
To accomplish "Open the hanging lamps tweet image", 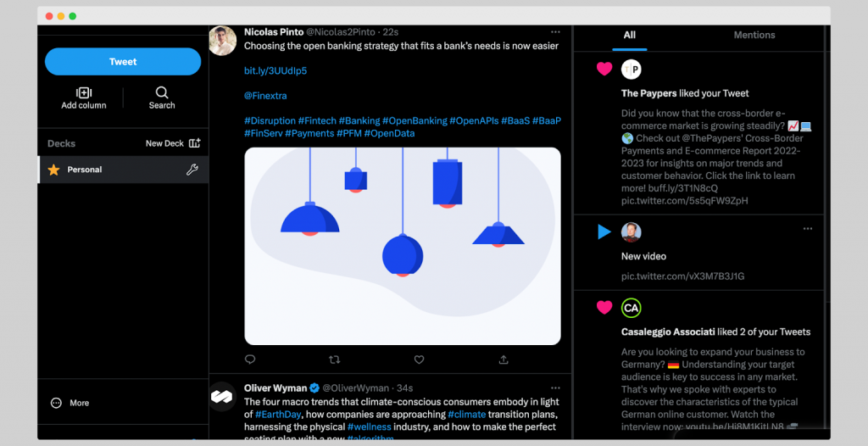I will tap(403, 246).
